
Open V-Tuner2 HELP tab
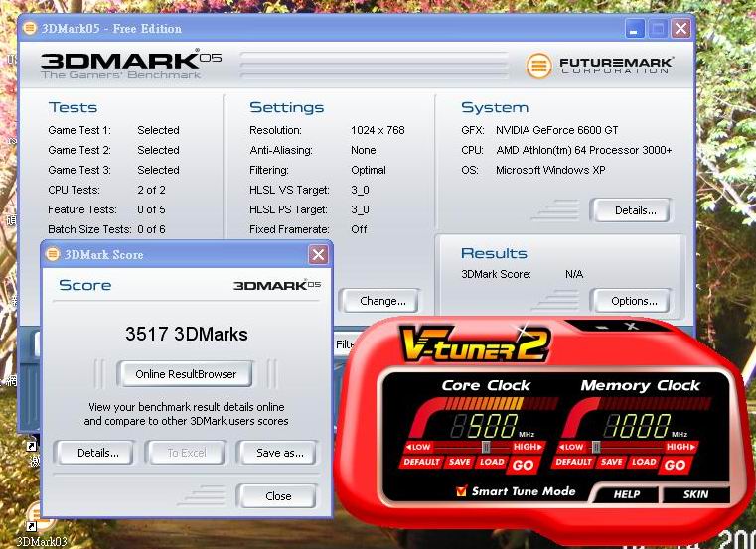(626, 494)
